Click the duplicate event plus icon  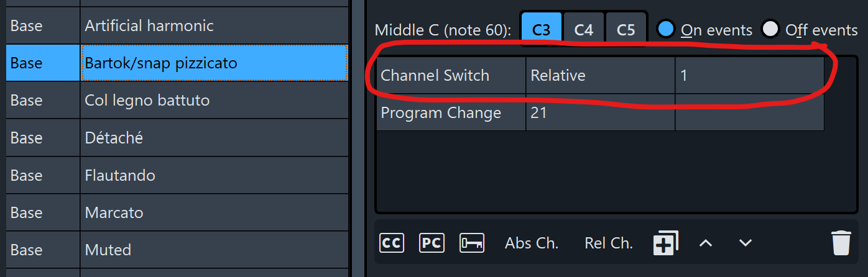coord(665,243)
